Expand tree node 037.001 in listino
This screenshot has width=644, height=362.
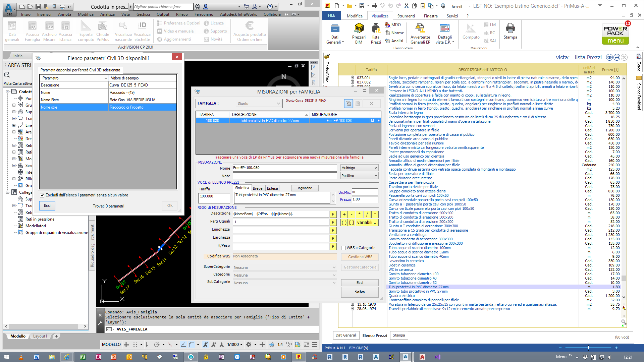[x=352, y=78]
